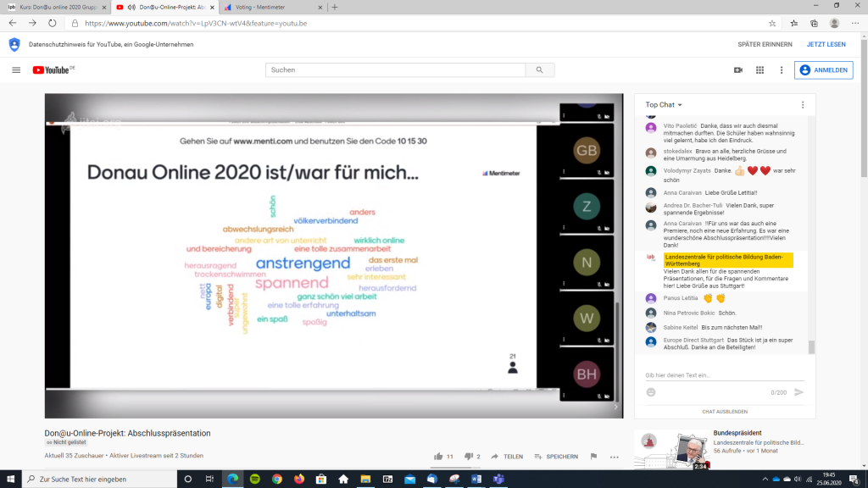Open more actions menu below the video
This screenshot has width=868, height=488.
pyautogui.click(x=615, y=456)
